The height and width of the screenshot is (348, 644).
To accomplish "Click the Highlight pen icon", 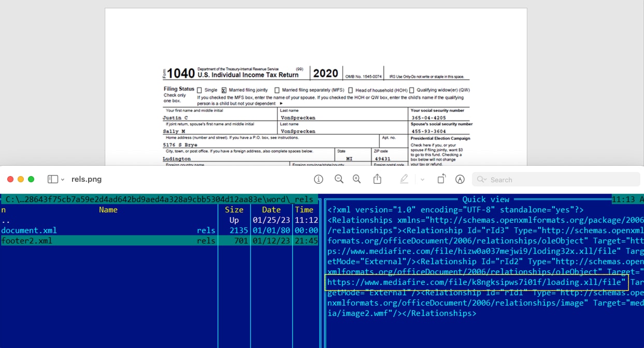I will [404, 179].
